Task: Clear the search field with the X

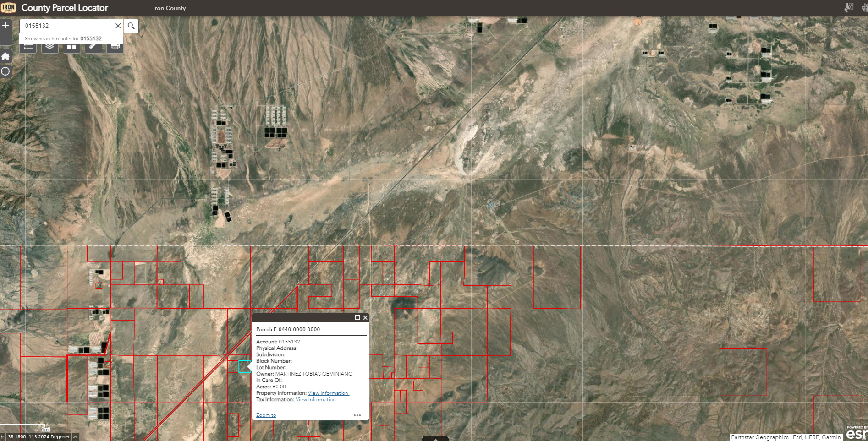Action: [117, 26]
